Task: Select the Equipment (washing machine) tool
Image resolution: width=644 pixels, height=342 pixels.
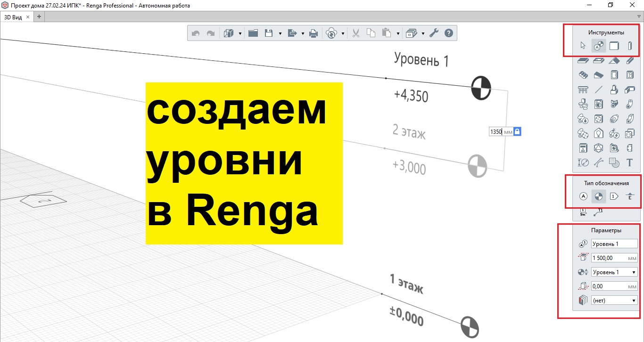Action: pyautogui.click(x=598, y=104)
